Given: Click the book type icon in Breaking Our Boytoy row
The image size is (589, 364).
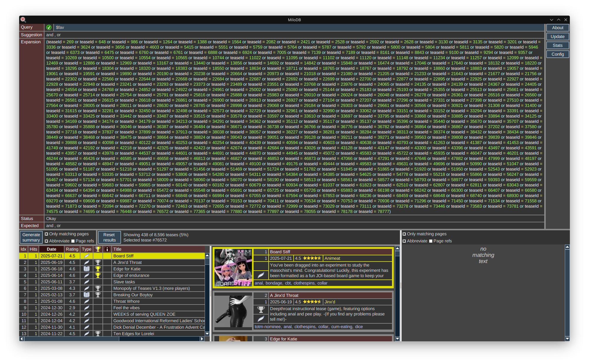Looking at the screenshot, I should click(x=87, y=295).
